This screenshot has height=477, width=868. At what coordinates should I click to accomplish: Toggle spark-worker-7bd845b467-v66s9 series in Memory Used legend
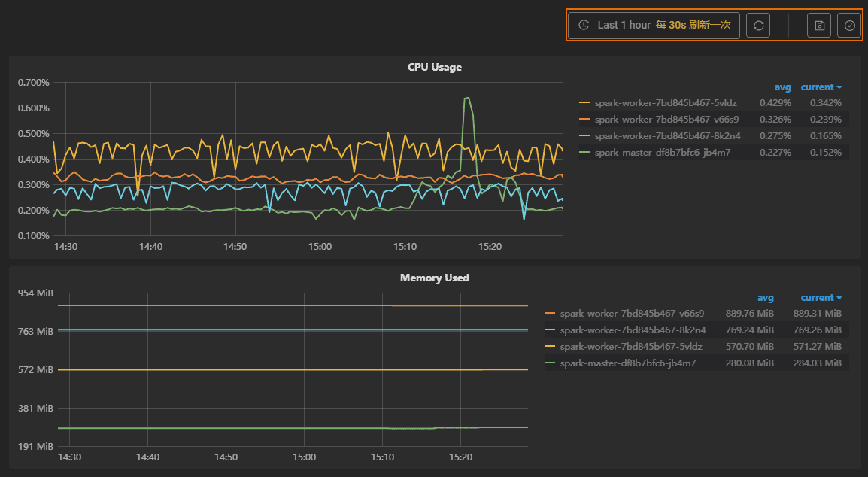point(632,314)
